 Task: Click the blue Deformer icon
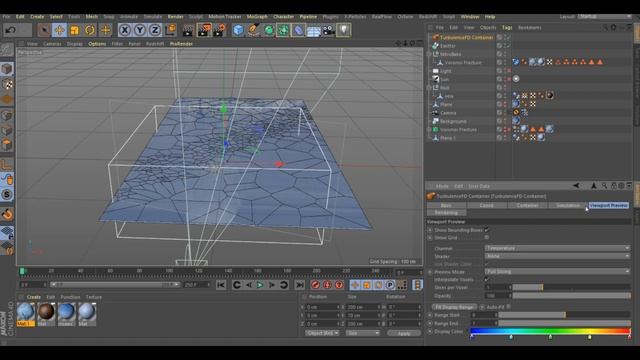(298, 30)
